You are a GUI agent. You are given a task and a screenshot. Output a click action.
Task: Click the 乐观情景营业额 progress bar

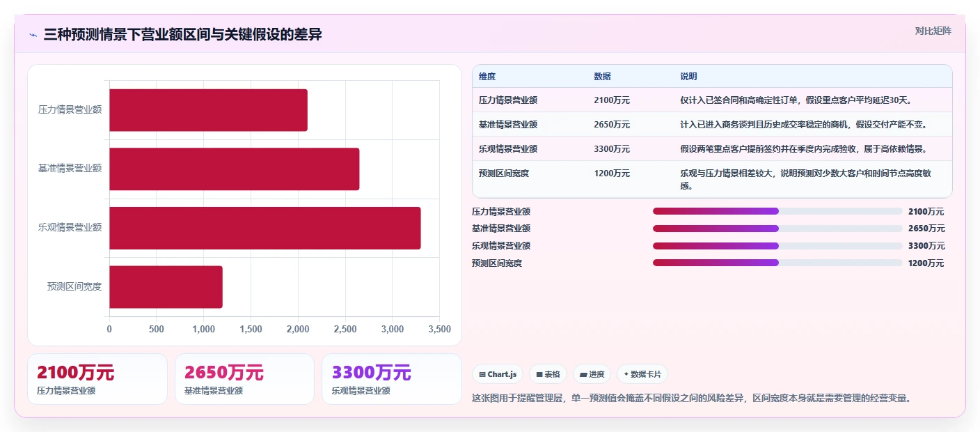[x=777, y=245]
